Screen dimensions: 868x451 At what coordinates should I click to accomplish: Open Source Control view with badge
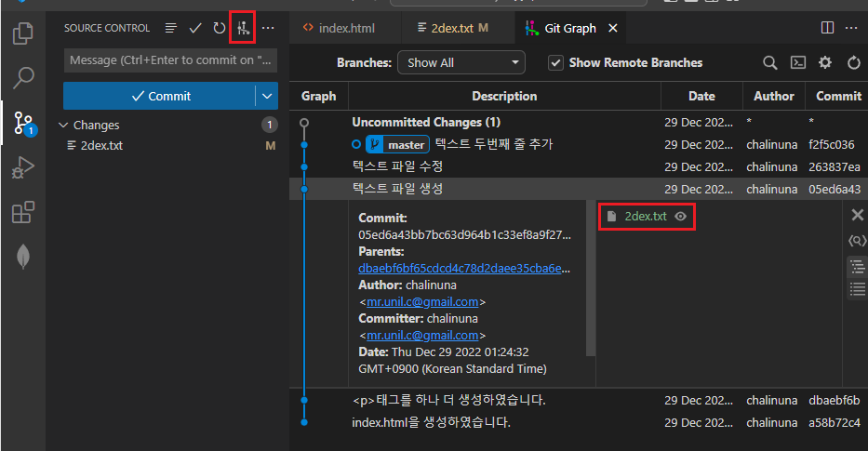point(24,123)
